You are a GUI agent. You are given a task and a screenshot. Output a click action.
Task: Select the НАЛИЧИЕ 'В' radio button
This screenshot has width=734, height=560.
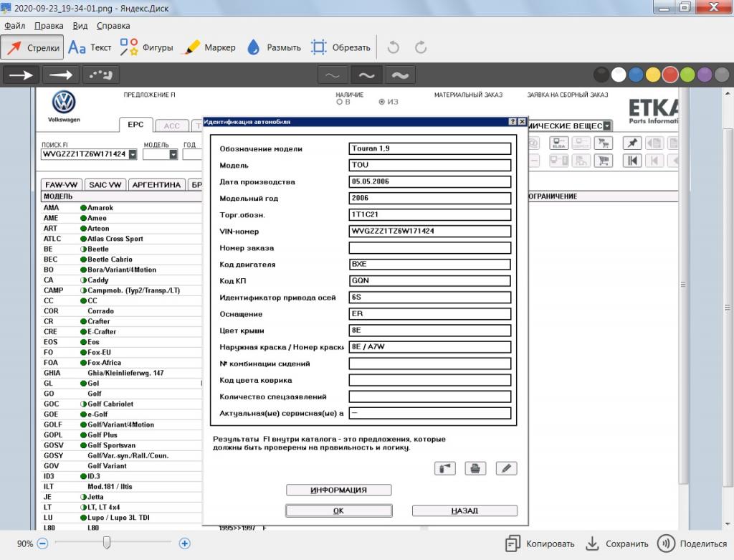click(x=339, y=102)
